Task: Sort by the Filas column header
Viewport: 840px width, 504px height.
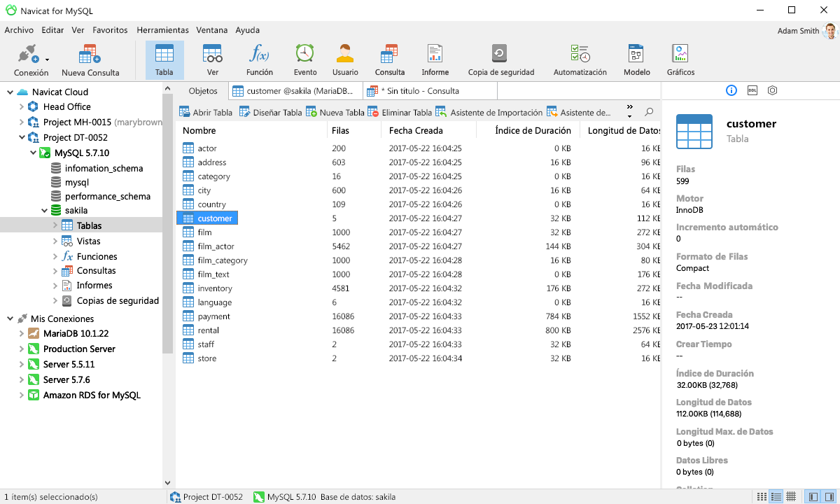Action: point(354,130)
